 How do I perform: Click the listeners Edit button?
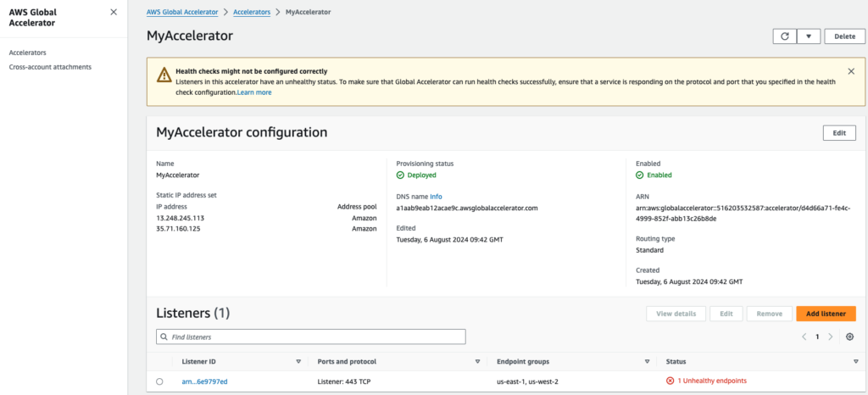(726, 314)
